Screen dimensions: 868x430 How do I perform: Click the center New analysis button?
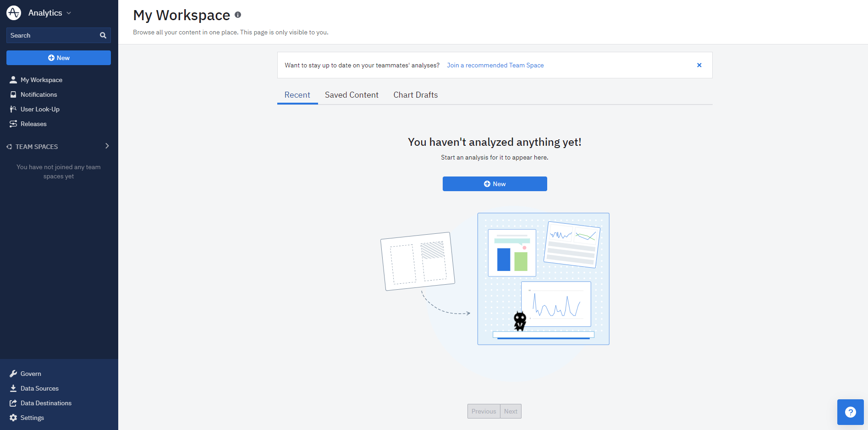tap(495, 184)
